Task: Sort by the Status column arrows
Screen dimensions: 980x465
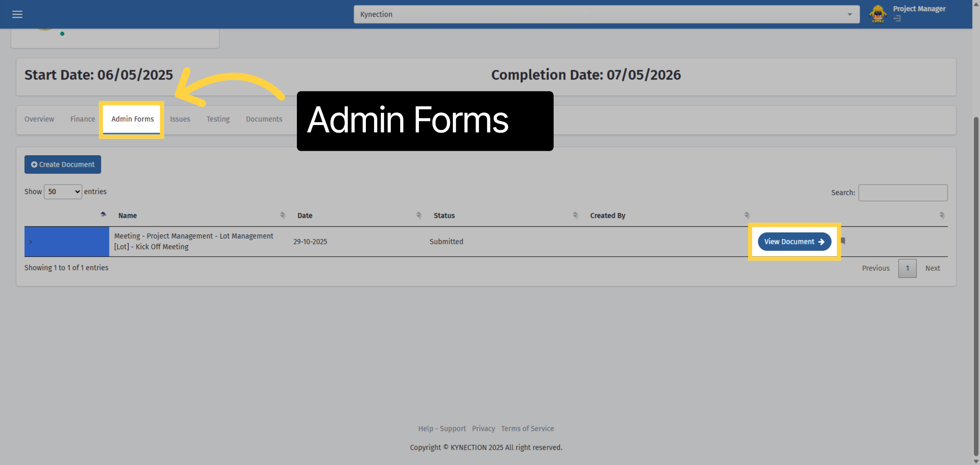Action: tap(575, 215)
